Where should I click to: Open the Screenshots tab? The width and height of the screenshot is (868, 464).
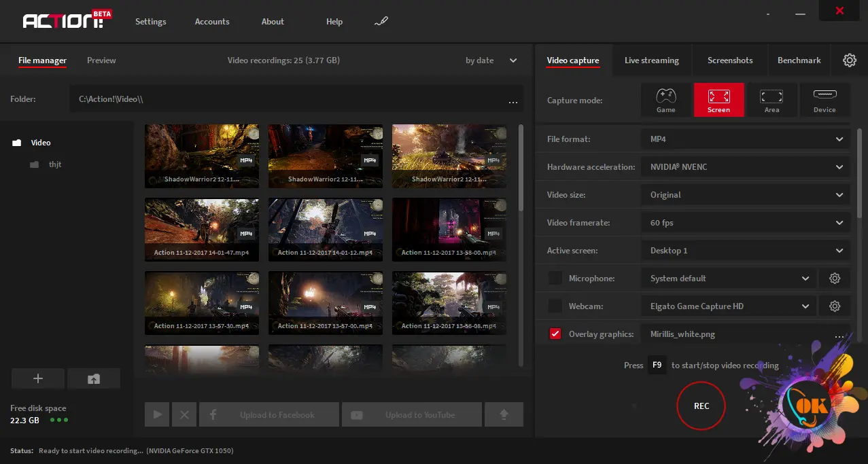click(x=730, y=60)
